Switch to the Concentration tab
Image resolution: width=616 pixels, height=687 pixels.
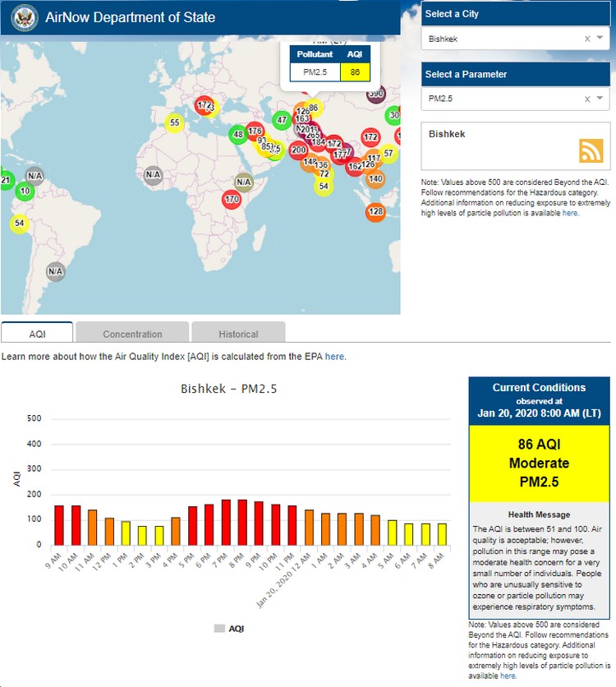click(x=132, y=334)
